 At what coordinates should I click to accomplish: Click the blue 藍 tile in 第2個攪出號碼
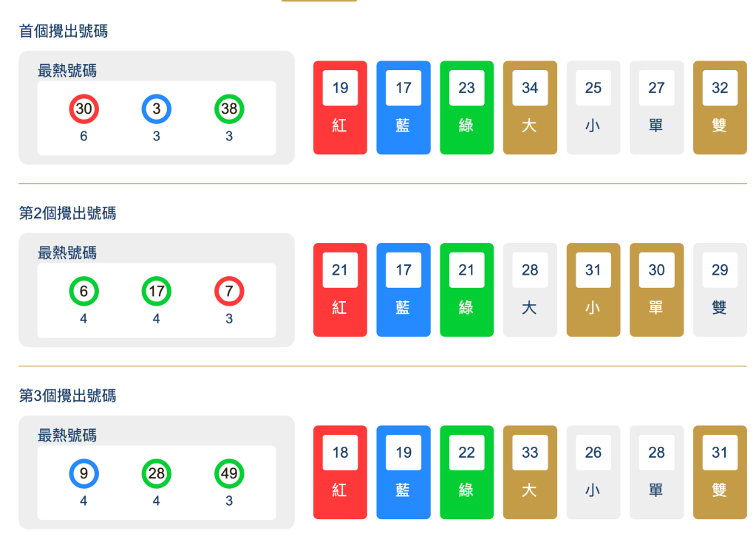[403, 290]
